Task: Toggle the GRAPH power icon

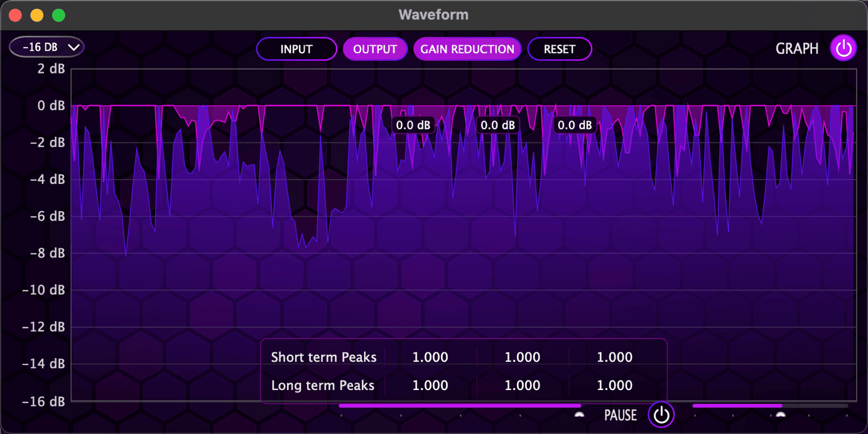Action: pyautogui.click(x=844, y=48)
